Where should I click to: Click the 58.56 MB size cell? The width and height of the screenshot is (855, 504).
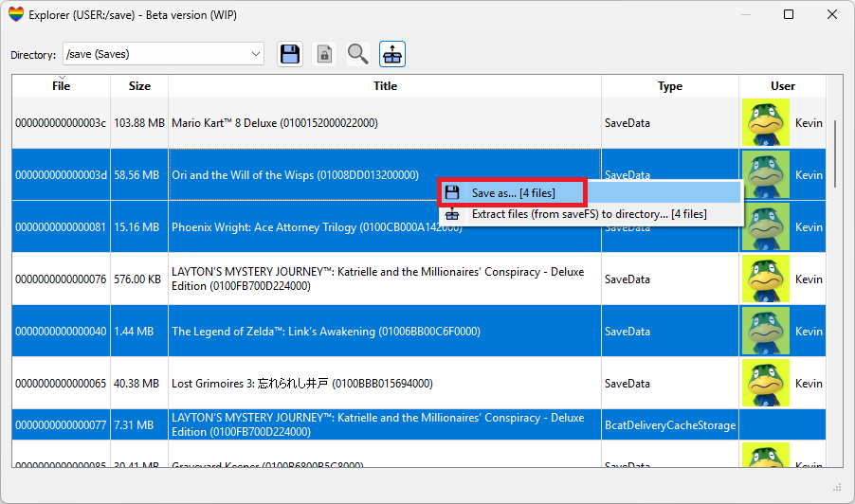coord(139,175)
